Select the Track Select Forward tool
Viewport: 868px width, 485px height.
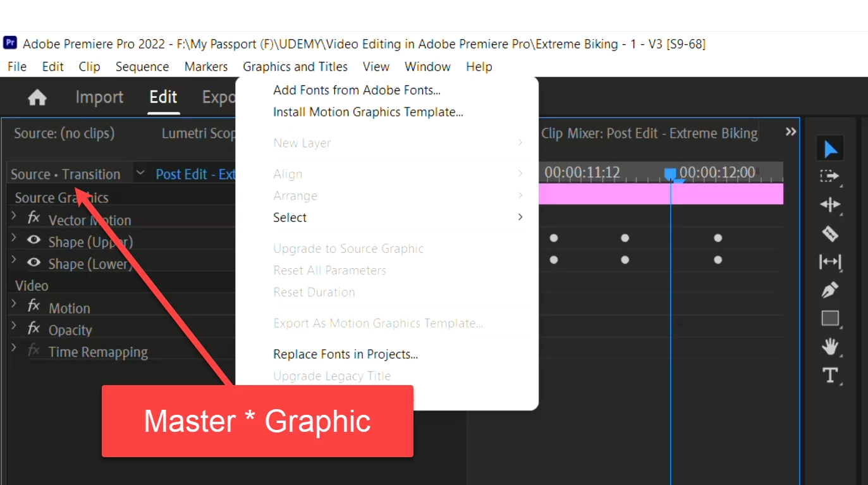tap(830, 176)
